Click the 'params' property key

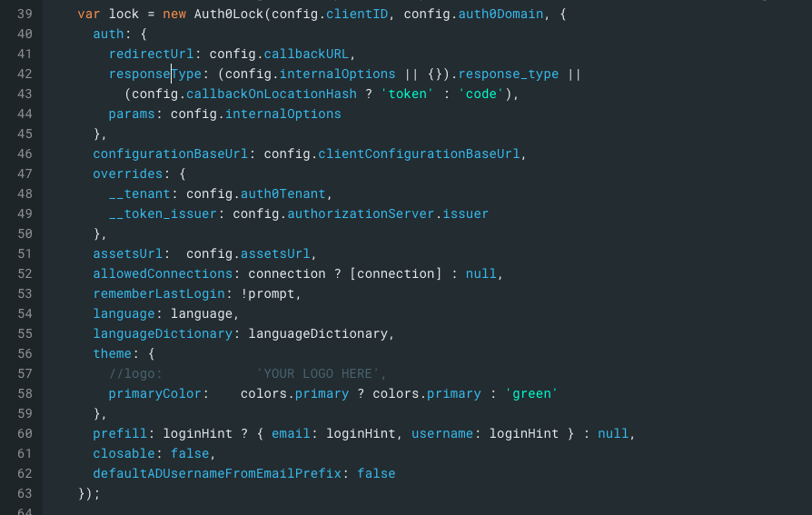point(132,114)
